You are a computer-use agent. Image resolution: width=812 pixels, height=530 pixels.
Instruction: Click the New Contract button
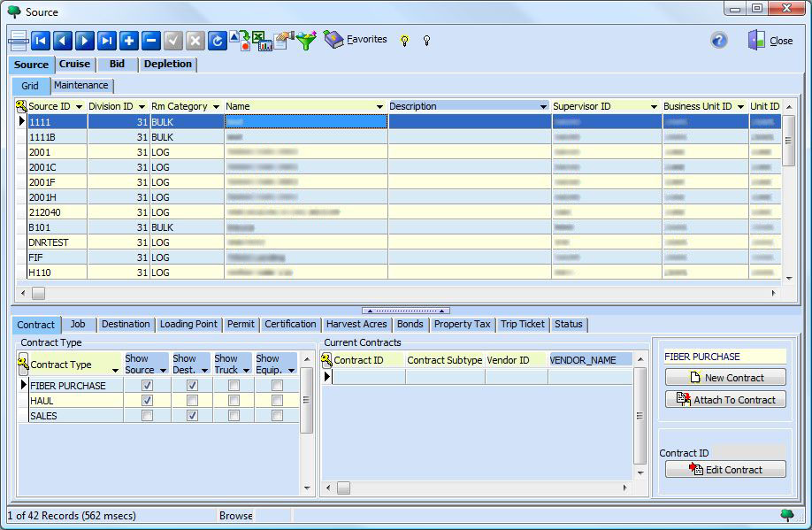click(x=725, y=378)
